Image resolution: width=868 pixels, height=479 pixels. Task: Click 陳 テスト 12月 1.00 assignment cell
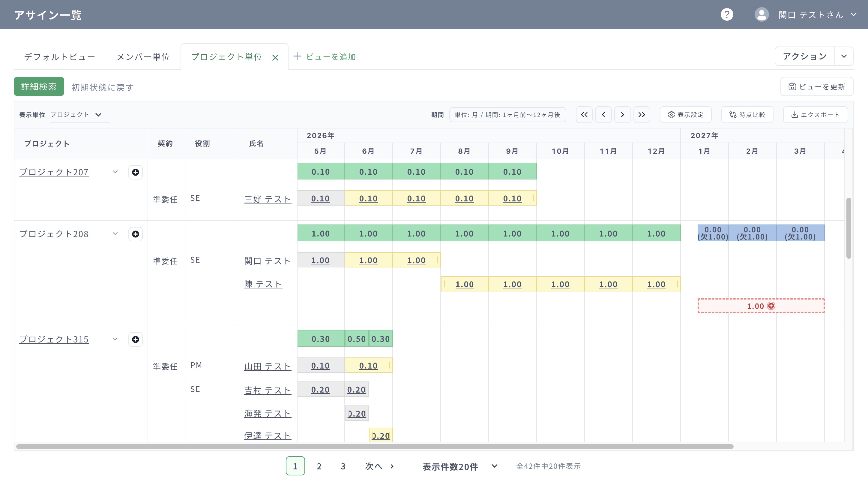[x=656, y=284]
